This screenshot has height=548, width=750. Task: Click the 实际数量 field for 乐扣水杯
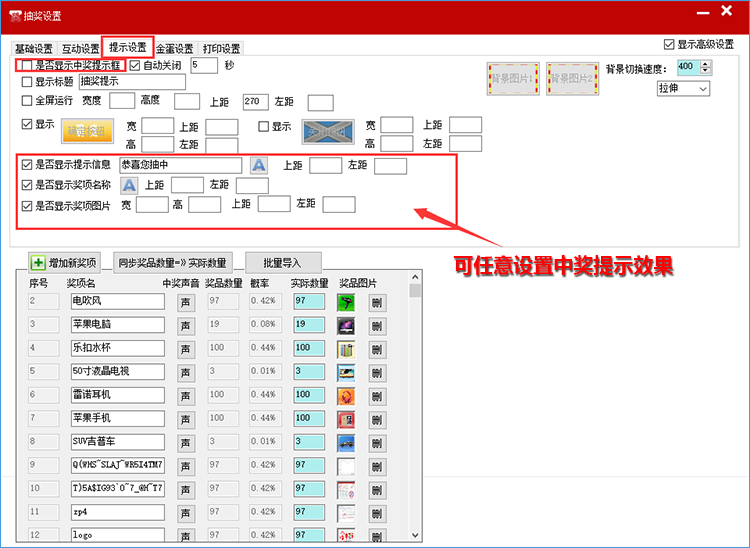tap(310, 348)
